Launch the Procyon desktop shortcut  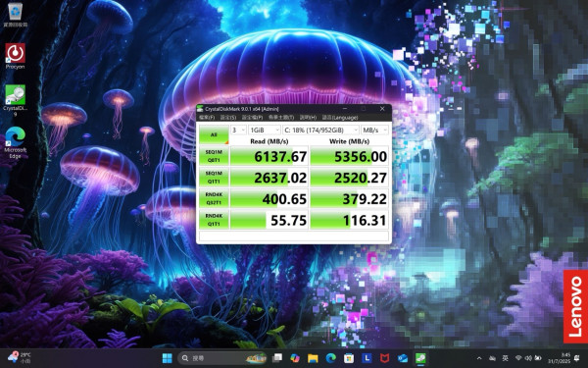click(x=15, y=56)
